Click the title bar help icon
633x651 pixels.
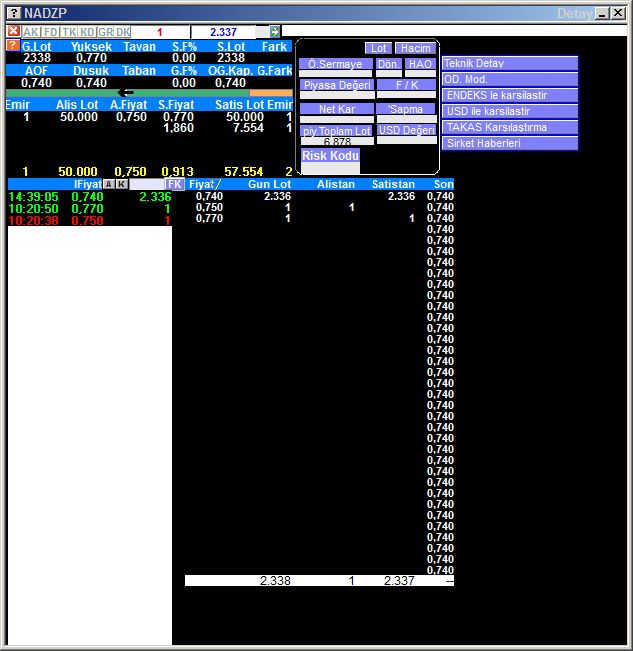[x=14, y=13]
